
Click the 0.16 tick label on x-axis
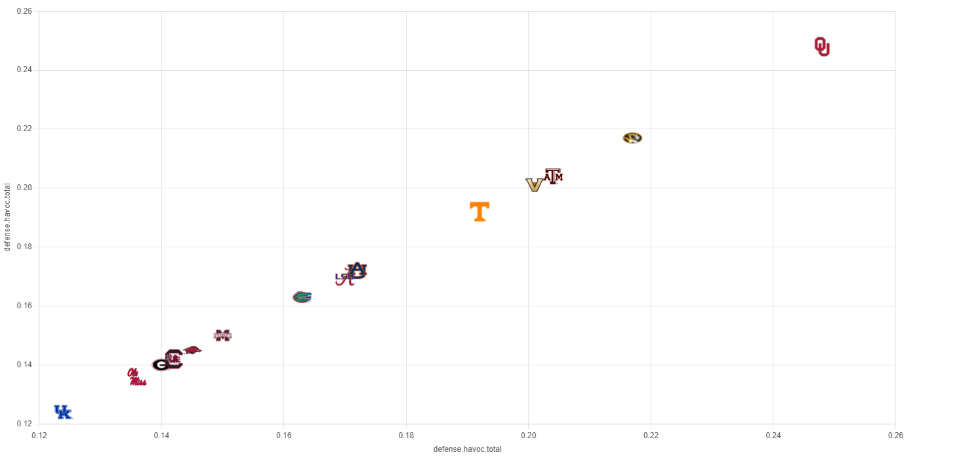pyautogui.click(x=283, y=435)
